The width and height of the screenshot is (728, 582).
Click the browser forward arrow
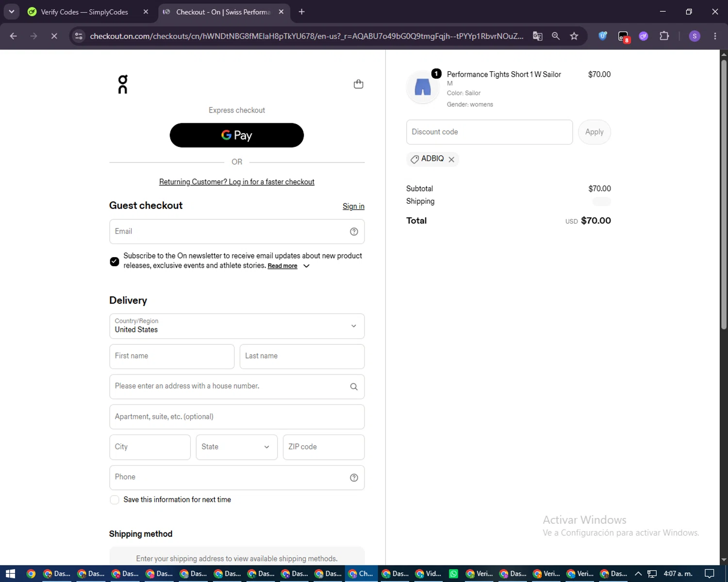[x=33, y=36]
